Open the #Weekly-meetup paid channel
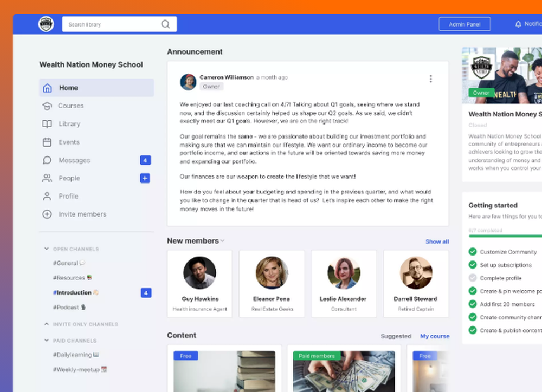This screenshot has height=392, width=542. coord(80,370)
